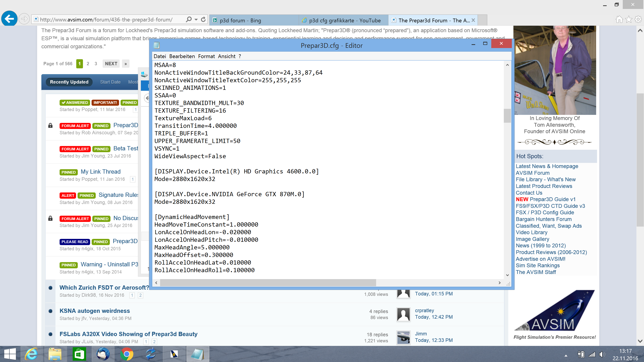Open the ? help menu in Editor

(x=239, y=56)
